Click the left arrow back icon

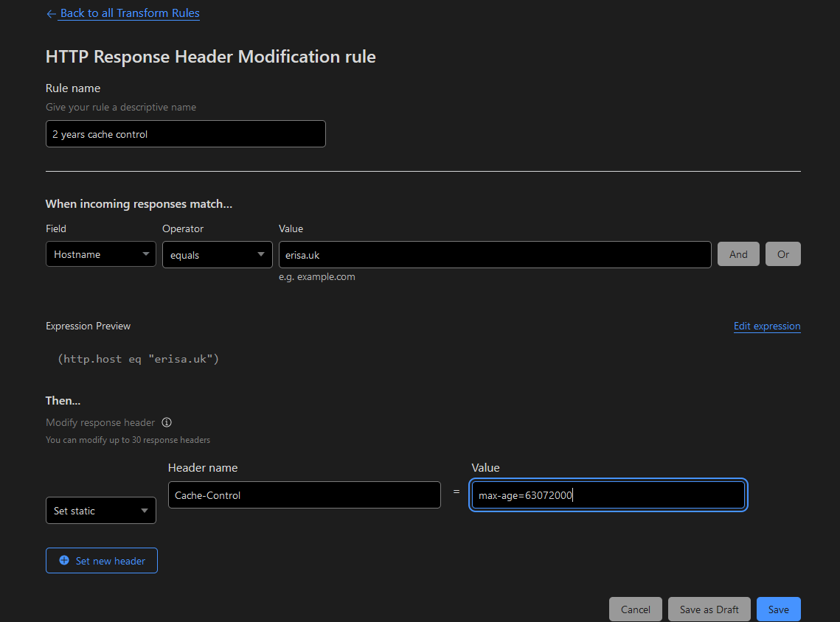51,13
